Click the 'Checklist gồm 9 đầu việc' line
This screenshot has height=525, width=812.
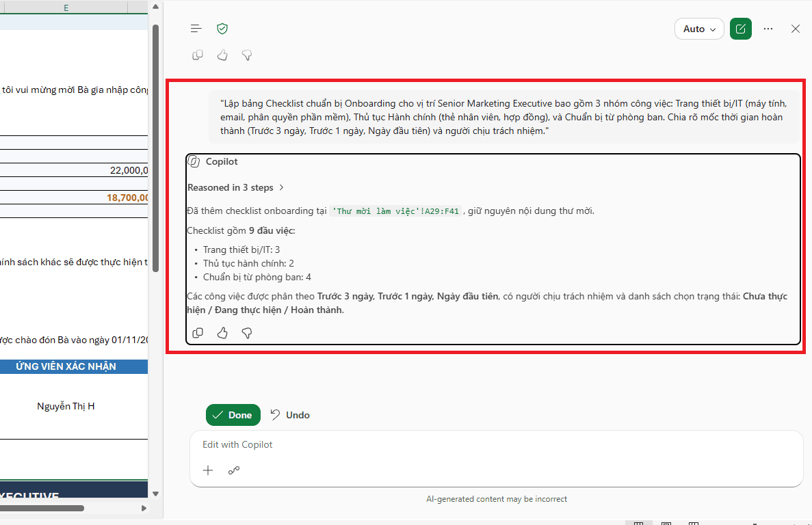click(241, 230)
